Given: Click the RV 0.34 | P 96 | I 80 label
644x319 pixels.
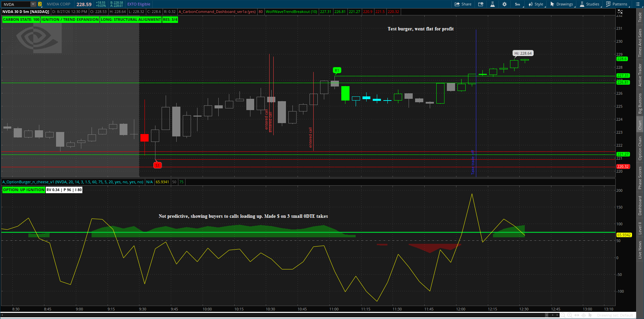Looking at the screenshot, I should coord(64,190).
